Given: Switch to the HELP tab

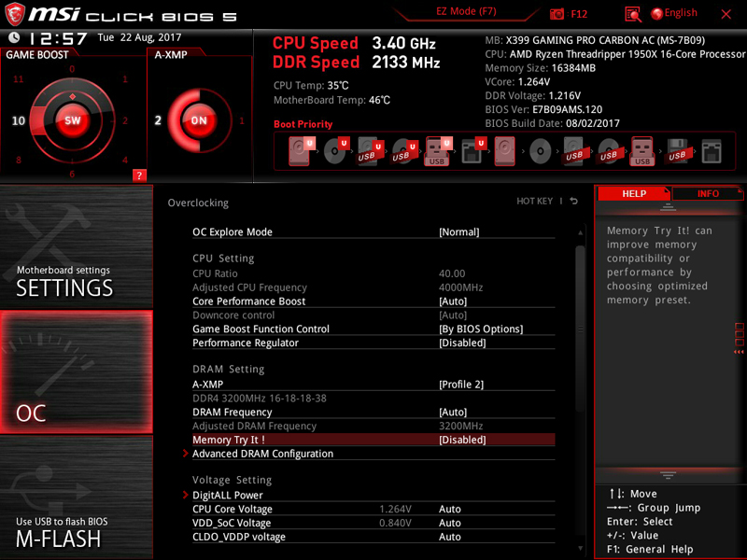Looking at the screenshot, I should tap(634, 193).
